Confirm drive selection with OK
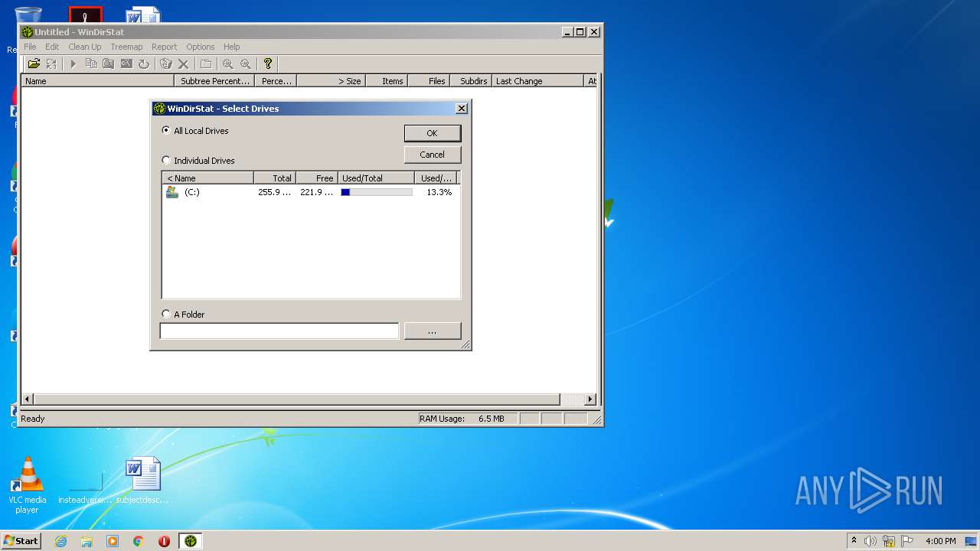This screenshot has width=980, height=551. point(433,133)
